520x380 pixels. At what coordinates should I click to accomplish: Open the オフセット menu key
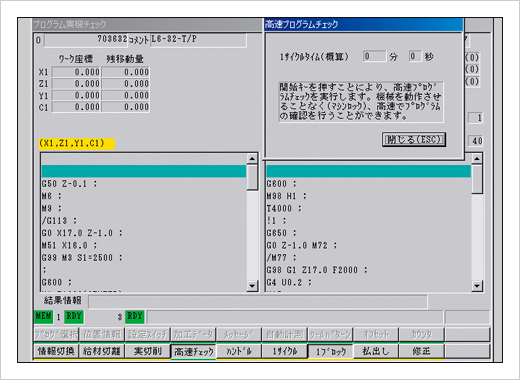[x=376, y=334]
